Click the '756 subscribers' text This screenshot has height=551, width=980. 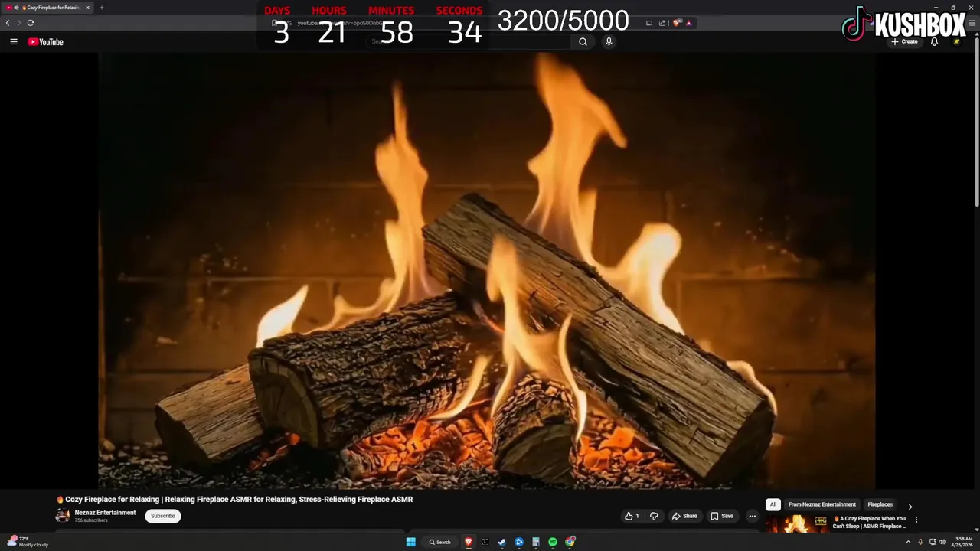click(x=91, y=520)
